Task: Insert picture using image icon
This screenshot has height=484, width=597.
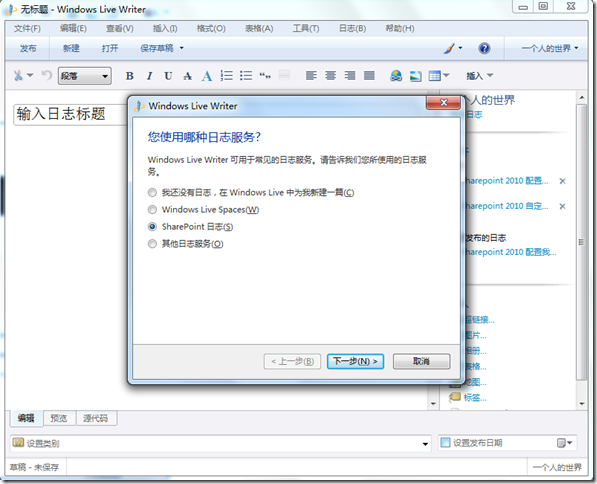Action: pos(415,76)
